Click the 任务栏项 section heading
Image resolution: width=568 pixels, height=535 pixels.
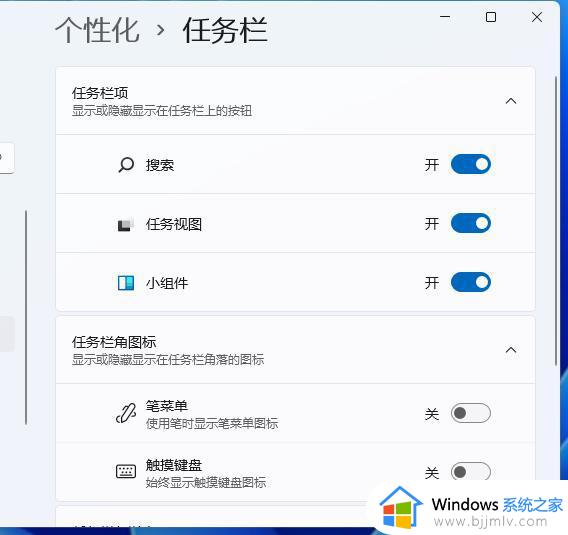pyautogui.click(x=100, y=93)
